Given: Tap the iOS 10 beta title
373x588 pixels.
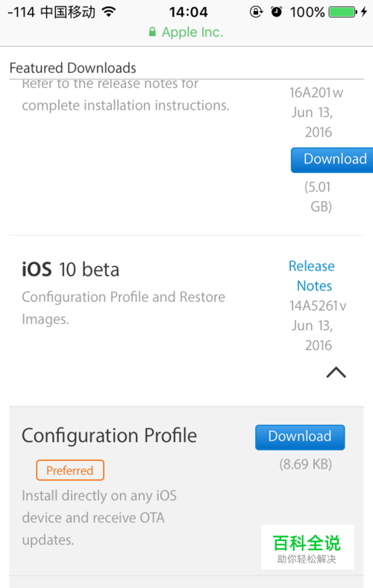Looking at the screenshot, I should 71,269.
